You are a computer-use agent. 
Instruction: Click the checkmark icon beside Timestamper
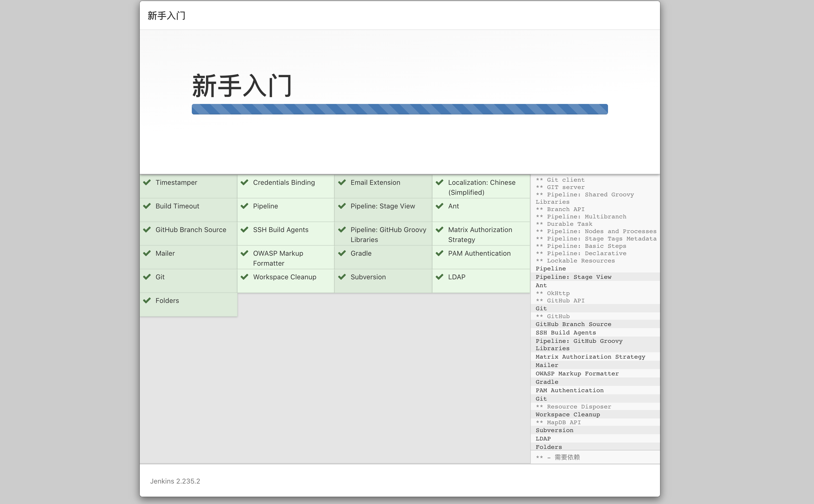147,182
